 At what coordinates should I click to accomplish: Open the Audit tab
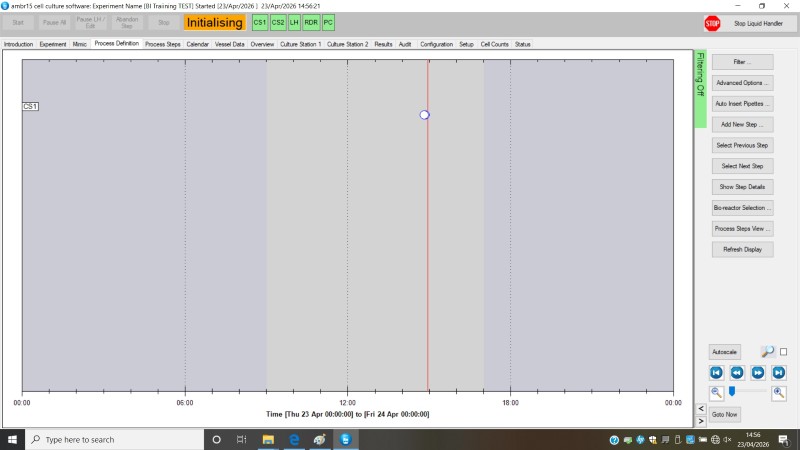click(x=405, y=44)
